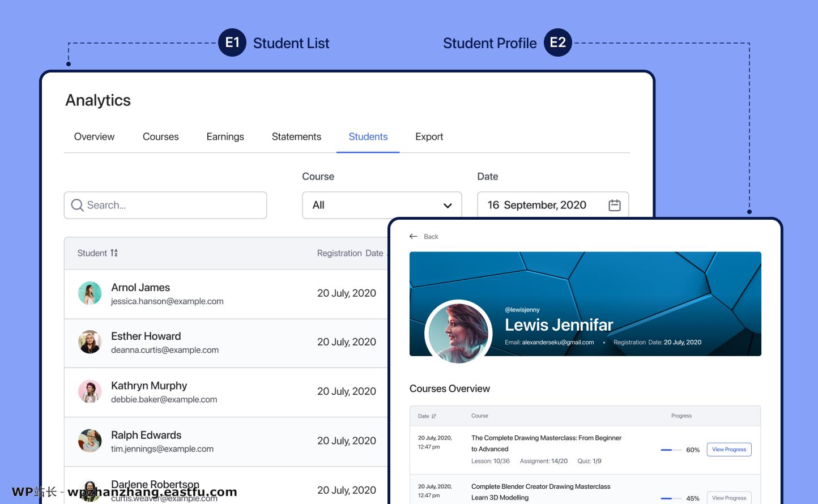Switch to the Overview tab
The height and width of the screenshot is (504, 818).
(x=94, y=136)
